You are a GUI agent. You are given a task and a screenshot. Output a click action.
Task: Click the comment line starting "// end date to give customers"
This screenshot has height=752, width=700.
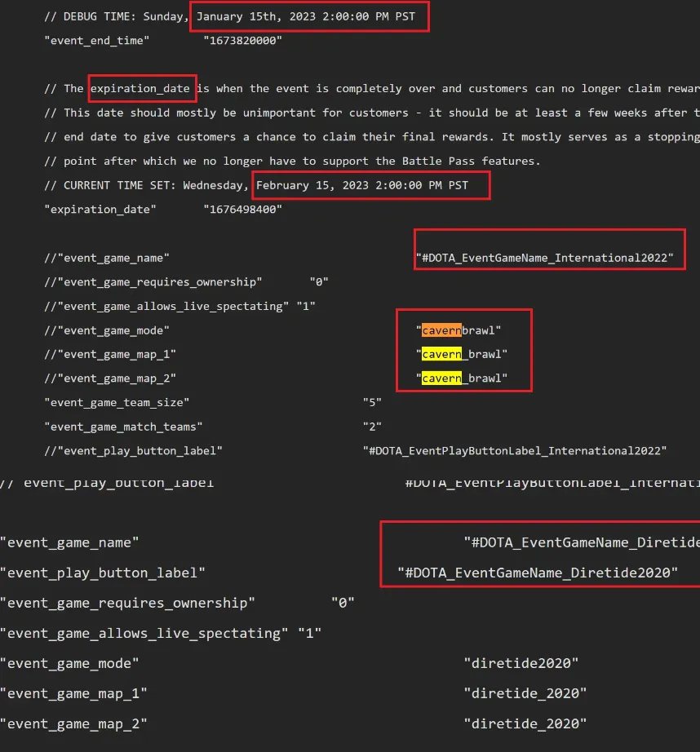tap(372, 137)
